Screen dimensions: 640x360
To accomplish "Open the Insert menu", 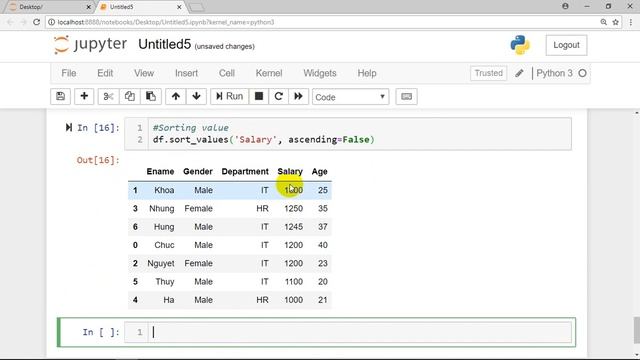I will coord(186,73).
